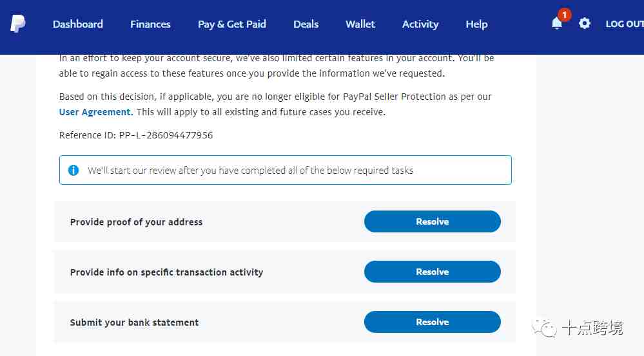Resolve the bank statement task
The width and height of the screenshot is (644, 356).
[432, 322]
